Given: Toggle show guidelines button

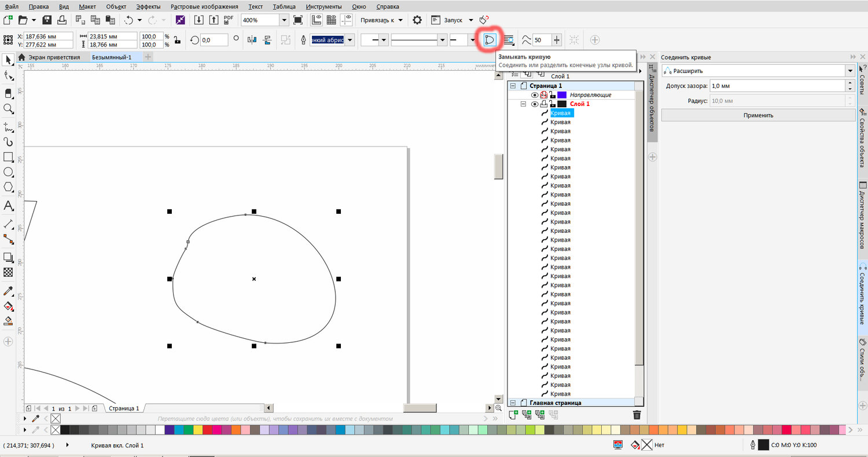Looking at the screenshot, I should click(x=347, y=20).
